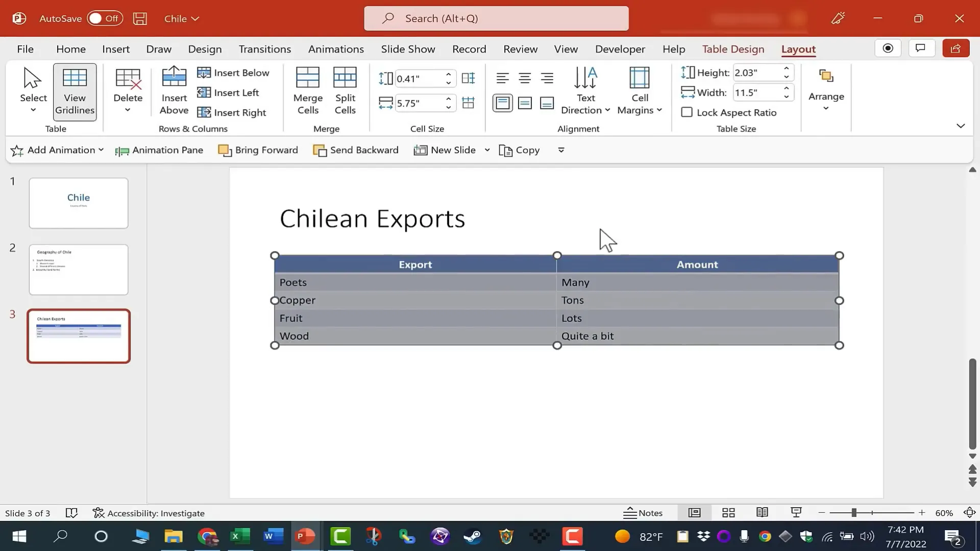Open New Slide dropdown arrow
The height and width of the screenshot is (551, 980).
(x=487, y=150)
